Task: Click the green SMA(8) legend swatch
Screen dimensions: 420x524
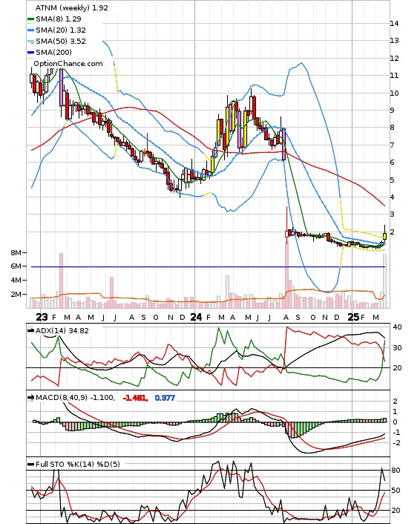Action: pyautogui.click(x=30, y=19)
